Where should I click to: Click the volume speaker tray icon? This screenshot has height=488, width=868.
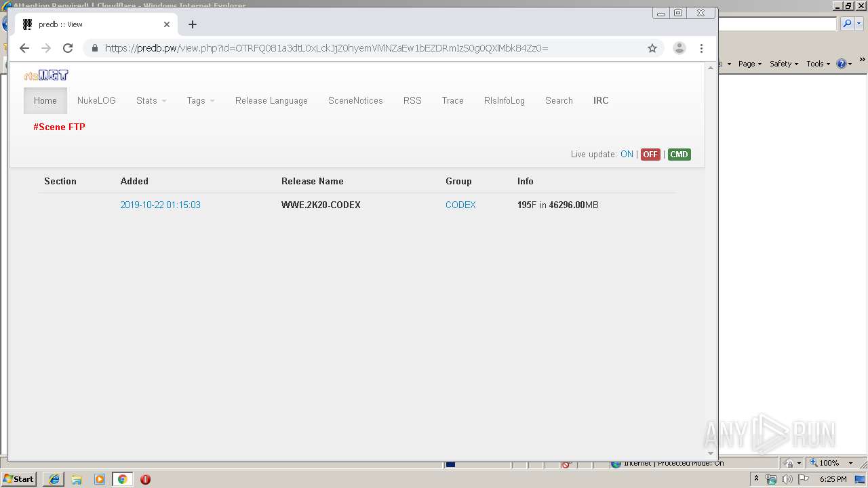coord(787,479)
